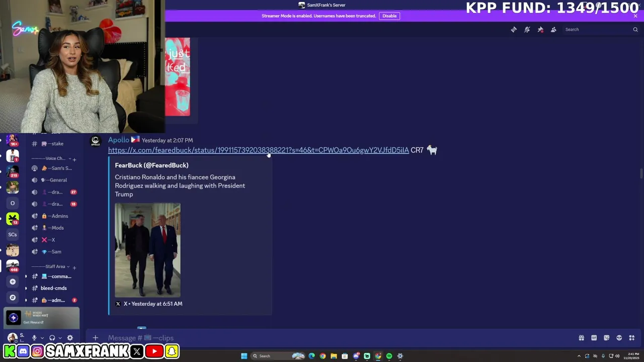Create channel in Staff Area category
The image size is (644, 362).
[x=74, y=267]
